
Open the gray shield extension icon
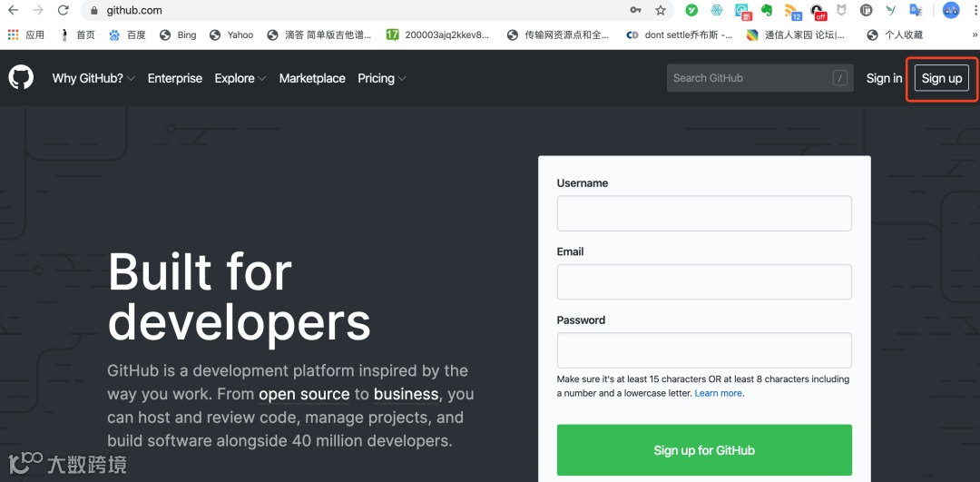click(842, 10)
